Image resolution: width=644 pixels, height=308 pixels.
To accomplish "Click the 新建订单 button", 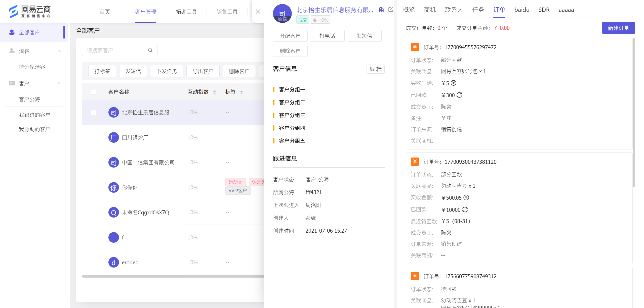I will point(618,28).
